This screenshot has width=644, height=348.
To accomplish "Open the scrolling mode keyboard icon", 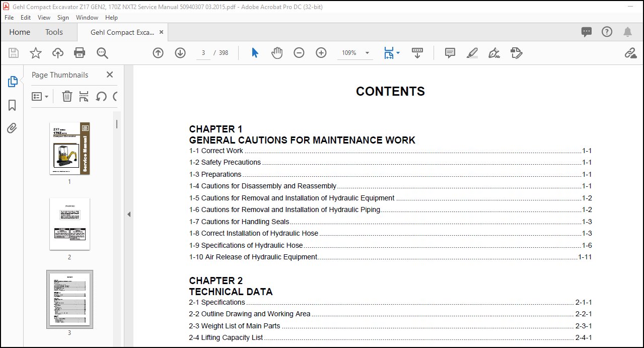I will [417, 53].
